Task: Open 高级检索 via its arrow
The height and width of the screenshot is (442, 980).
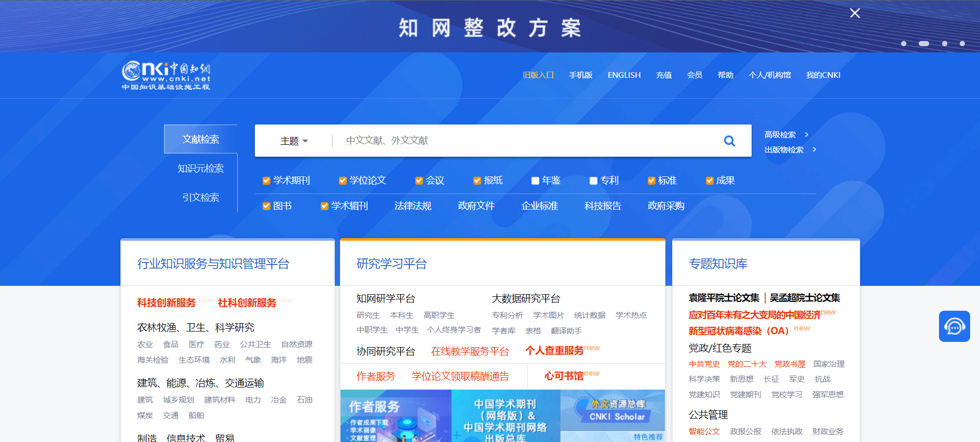Action: pos(807,134)
